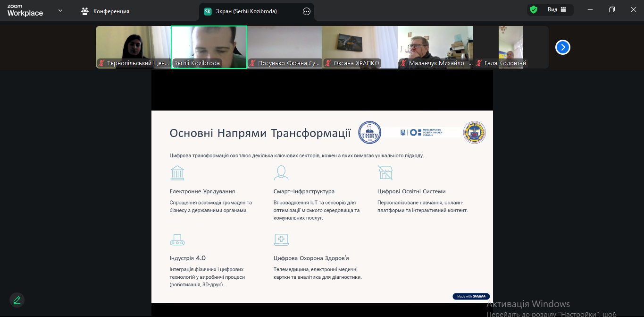Select Галя Колонтай video thumbnail
The image size is (644, 317).
tap(510, 47)
